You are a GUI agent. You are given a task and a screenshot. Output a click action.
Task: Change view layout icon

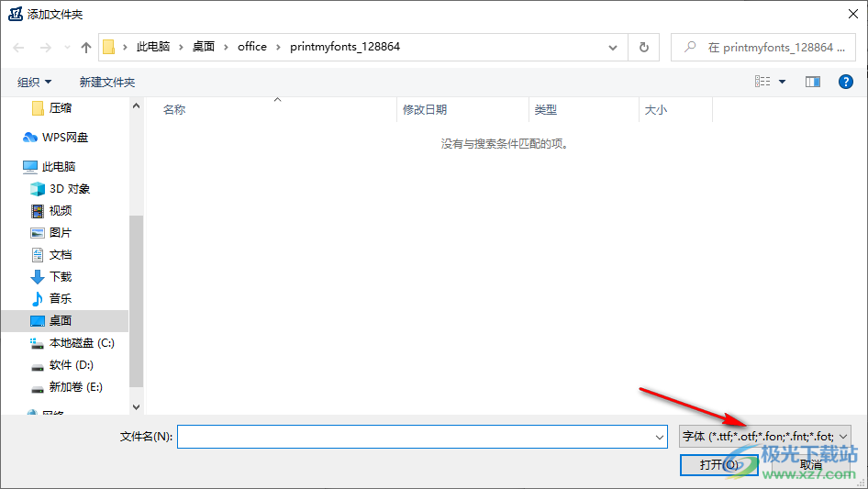(762, 82)
